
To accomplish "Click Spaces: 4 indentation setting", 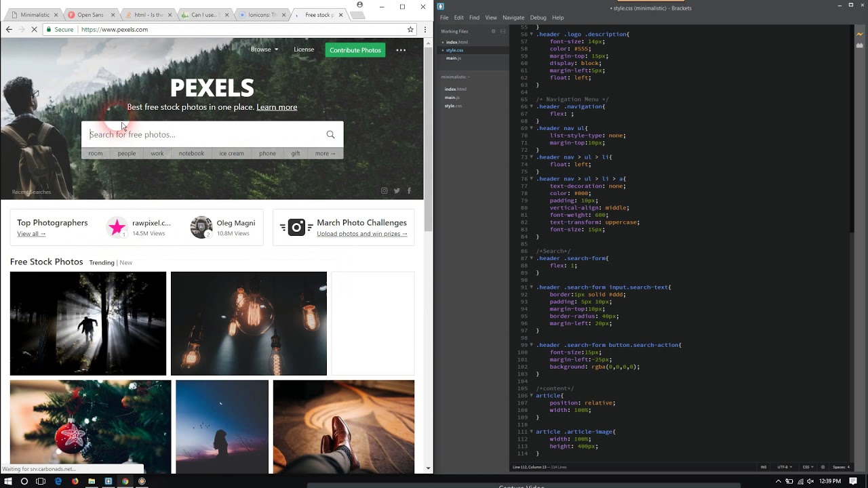I will [x=841, y=467].
